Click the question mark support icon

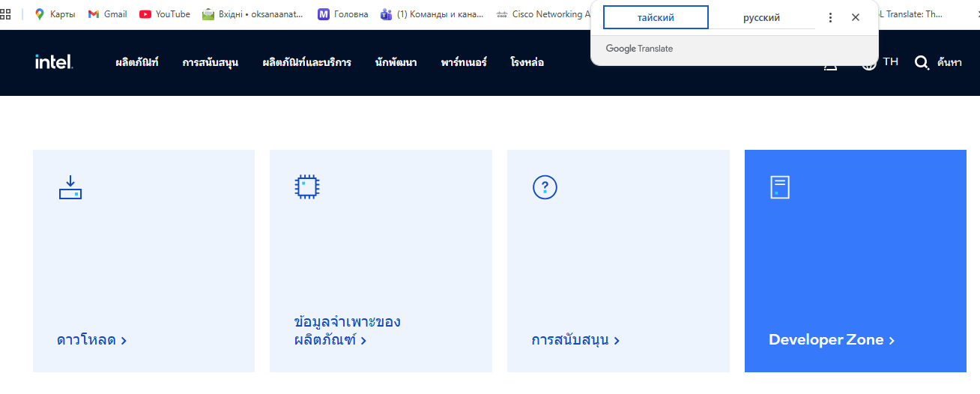(x=545, y=187)
